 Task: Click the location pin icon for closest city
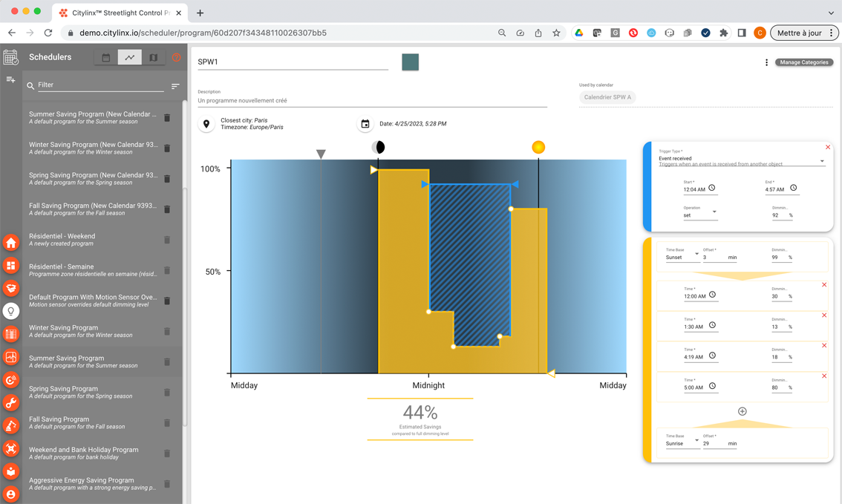[x=206, y=124]
